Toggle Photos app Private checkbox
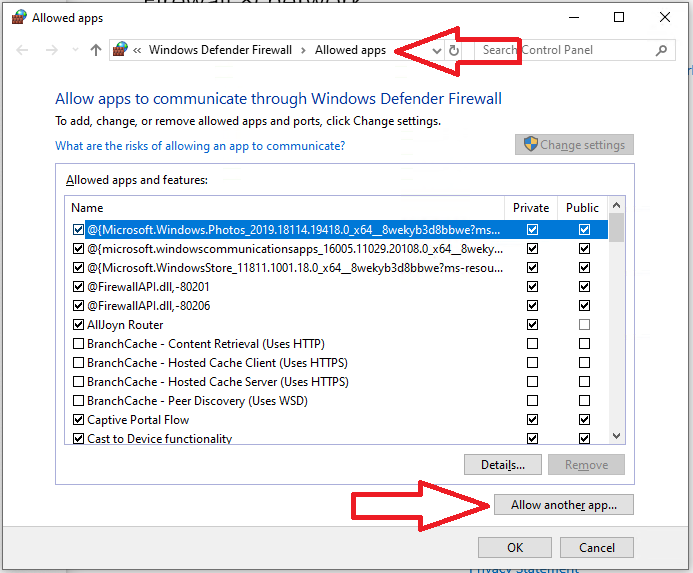This screenshot has height=573, width=693. pyautogui.click(x=533, y=229)
